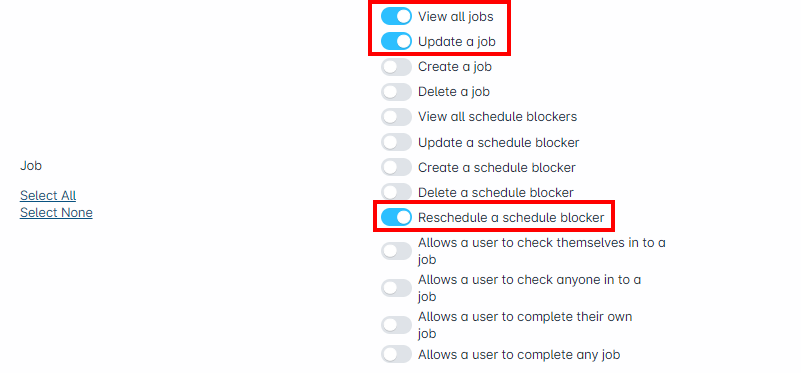Click the Select None link
The image size is (801, 373).
click(56, 213)
